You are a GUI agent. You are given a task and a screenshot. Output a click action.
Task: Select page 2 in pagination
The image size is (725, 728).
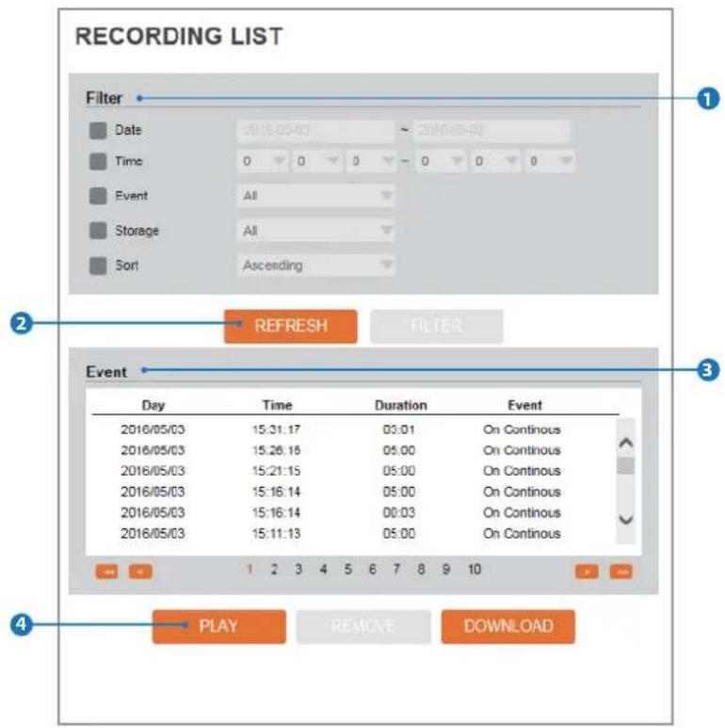click(x=274, y=569)
